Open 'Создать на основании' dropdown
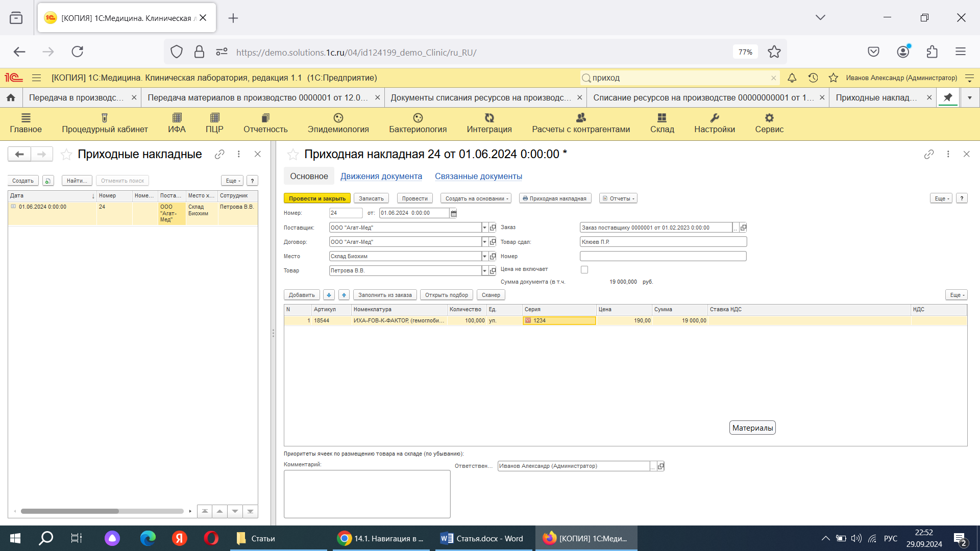 (x=476, y=198)
